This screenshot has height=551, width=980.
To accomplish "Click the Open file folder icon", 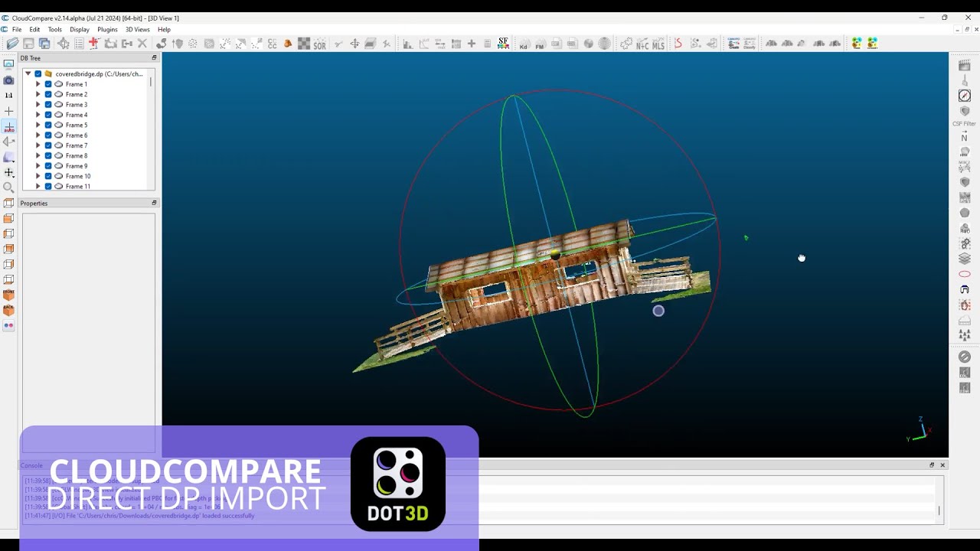I will (13, 44).
